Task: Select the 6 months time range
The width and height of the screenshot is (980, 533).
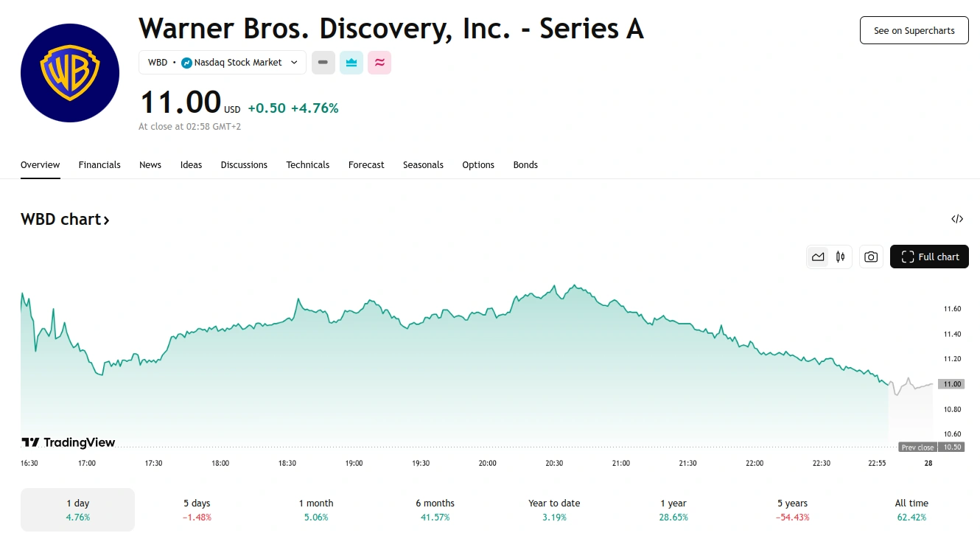Action: click(435, 509)
